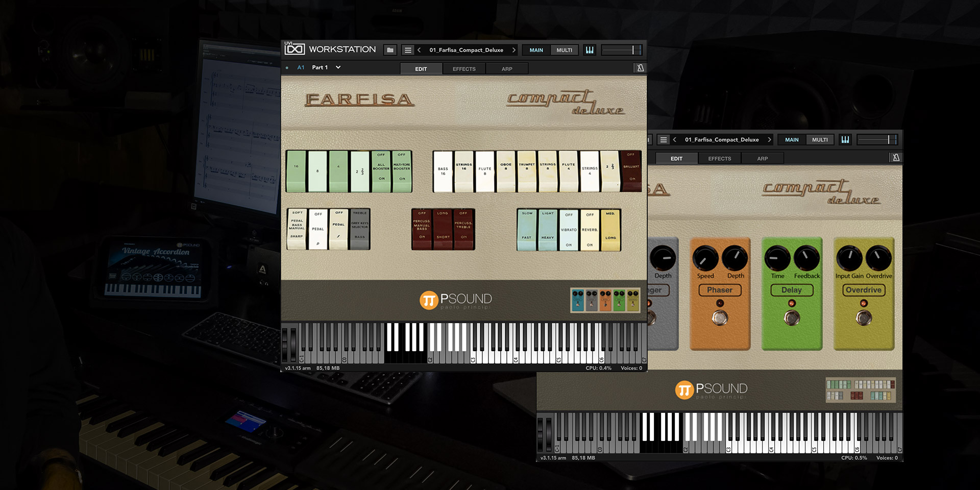Toggle the keyboard display icon in rear window
The width and height of the screenshot is (980, 490).
click(845, 140)
